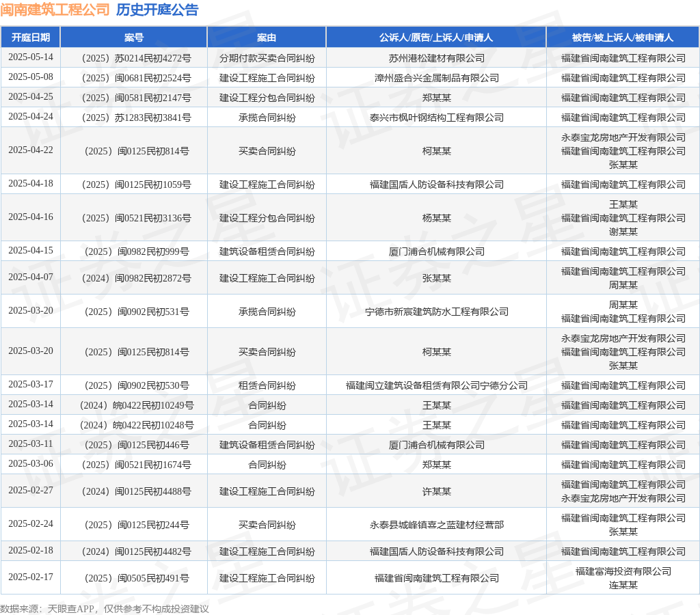Select case number (2024)闽0125民初4482号

(x=136, y=551)
